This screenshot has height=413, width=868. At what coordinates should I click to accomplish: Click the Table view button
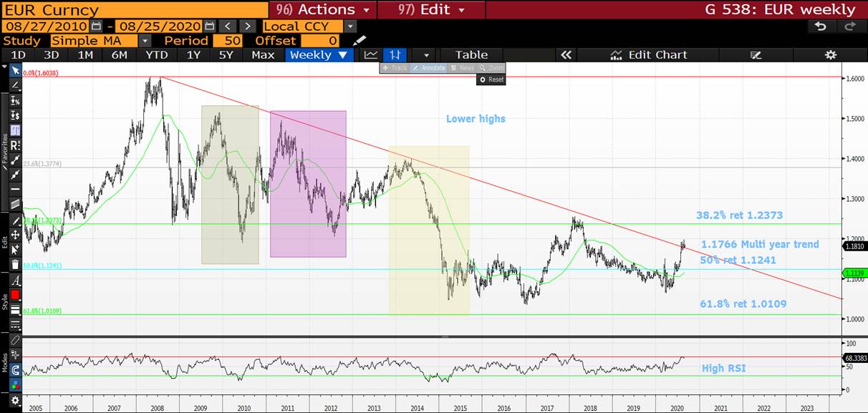(x=471, y=55)
